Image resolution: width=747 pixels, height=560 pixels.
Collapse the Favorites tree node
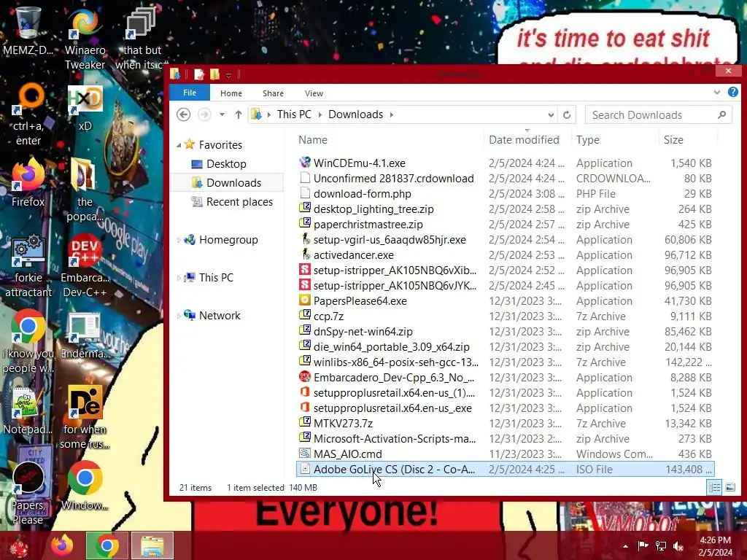[179, 145]
